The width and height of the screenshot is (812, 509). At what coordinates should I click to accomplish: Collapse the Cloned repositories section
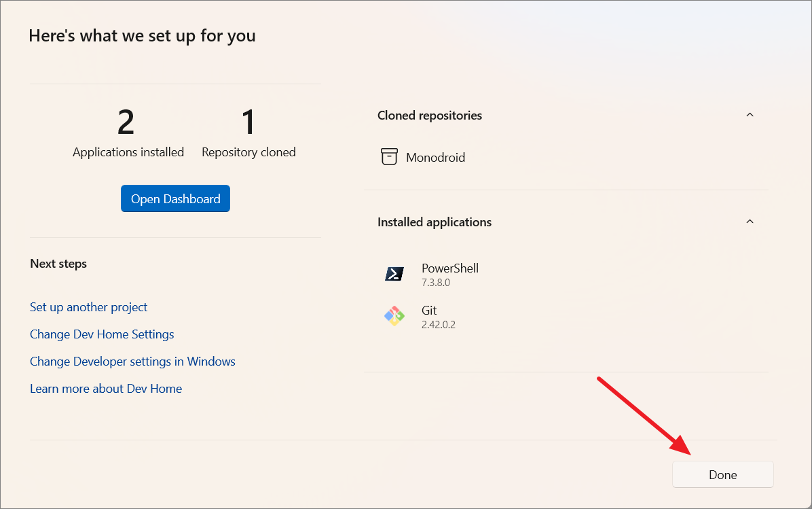[750, 115]
